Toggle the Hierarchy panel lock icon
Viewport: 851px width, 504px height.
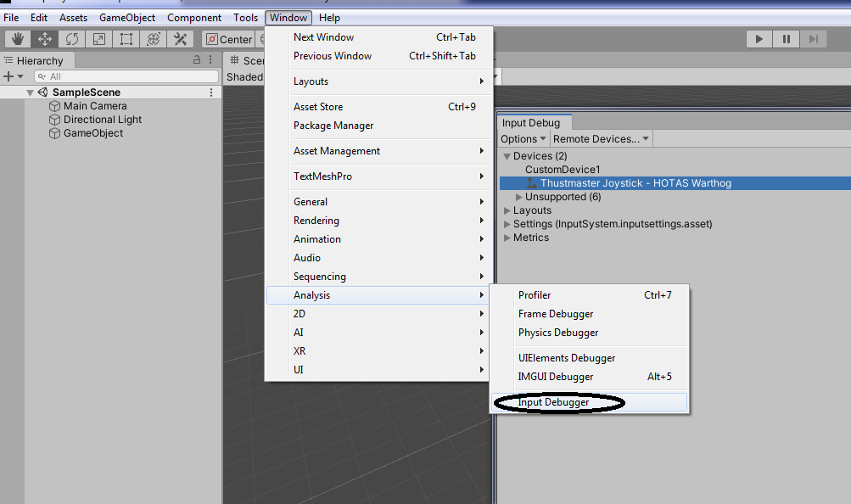click(197, 60)
